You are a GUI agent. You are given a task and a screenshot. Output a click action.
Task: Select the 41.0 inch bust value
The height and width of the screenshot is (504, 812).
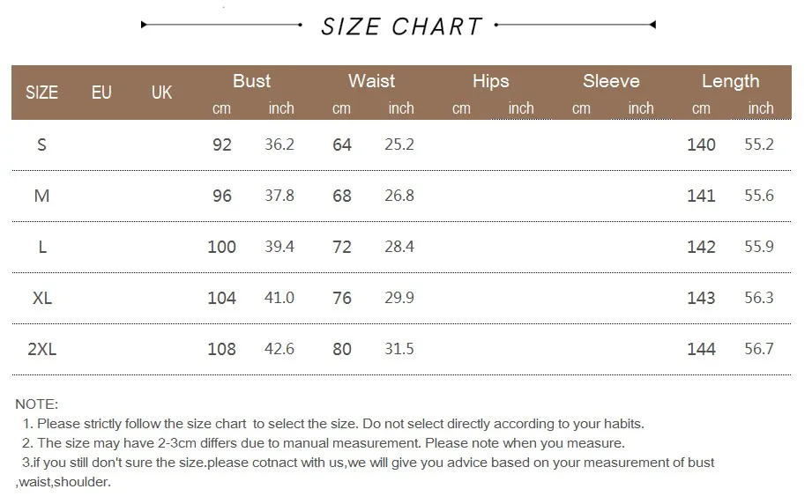pyautogui.click(x=279, y=298)
